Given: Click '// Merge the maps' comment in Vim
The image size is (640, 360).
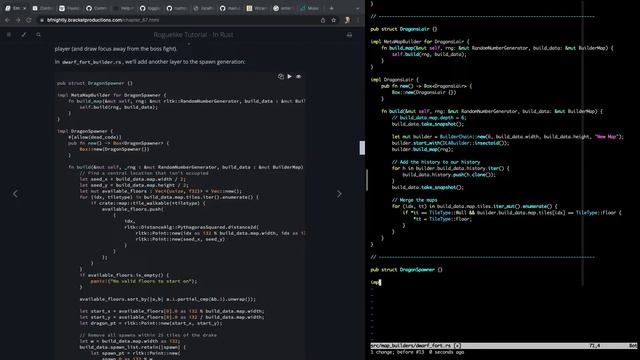Looking at the screenshot, I should pyautogui.click(x=414, y=200).
